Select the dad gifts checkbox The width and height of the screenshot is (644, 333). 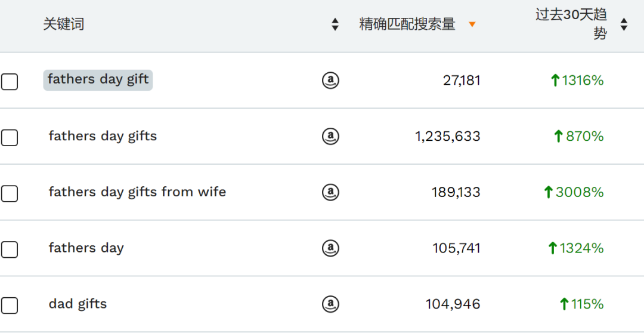10,306
